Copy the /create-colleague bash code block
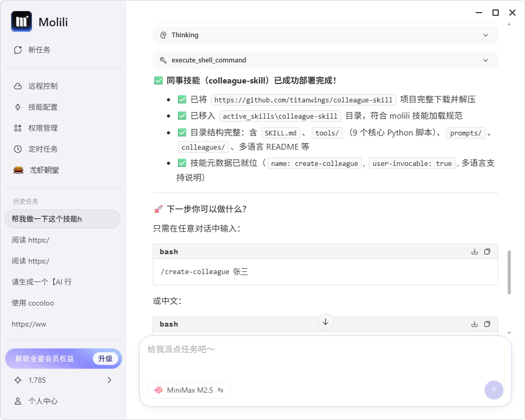The image size is (525, 420). point(487,251)
